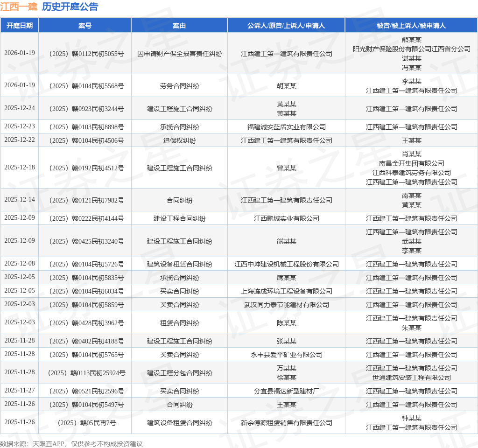Click plaintiff 武汉同力泰节能建材有限公司
The image size is (478, 448).
pyautogui.click(x=287, y=305)
